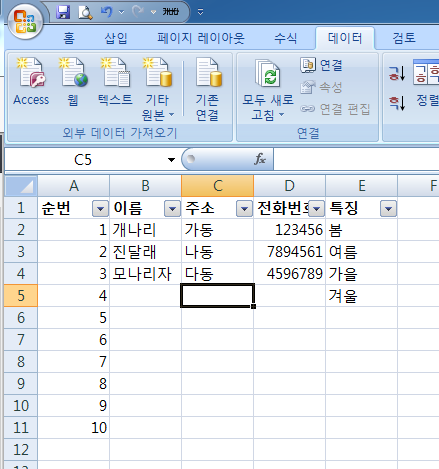439x469 pixels.
Task: Open the 순번 filter dropdown
Action: coord(100,209)
